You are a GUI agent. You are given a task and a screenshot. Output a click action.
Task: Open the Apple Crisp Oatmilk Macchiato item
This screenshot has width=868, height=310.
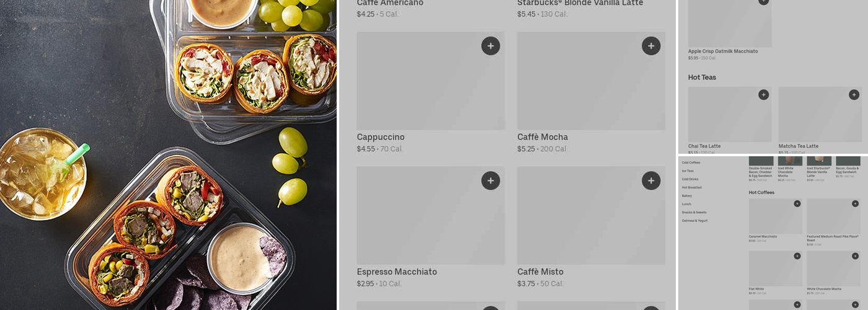point(723,51)
